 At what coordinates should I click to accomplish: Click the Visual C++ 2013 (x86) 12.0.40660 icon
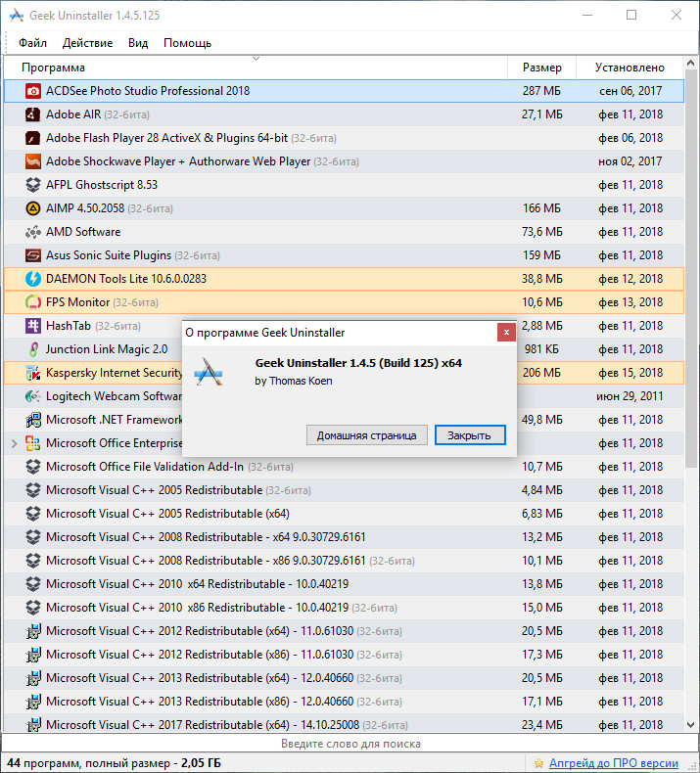pyautogui.click(x=33, y=702)
